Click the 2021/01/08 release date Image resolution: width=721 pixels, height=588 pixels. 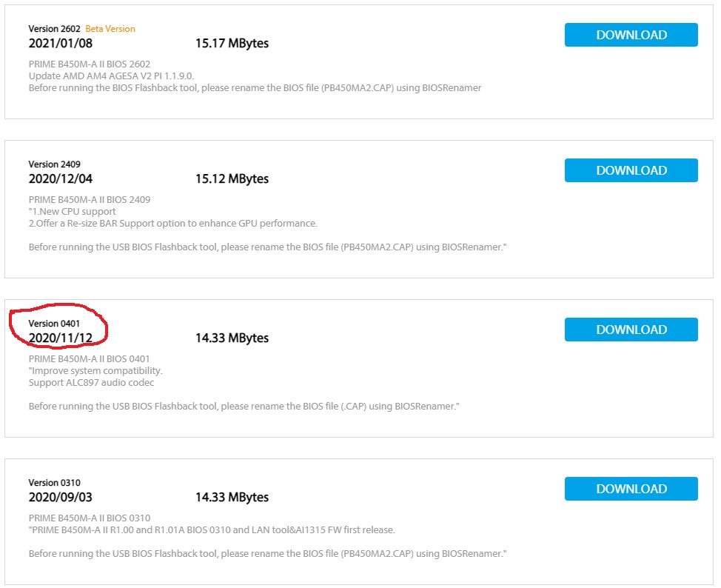point(61,43)
